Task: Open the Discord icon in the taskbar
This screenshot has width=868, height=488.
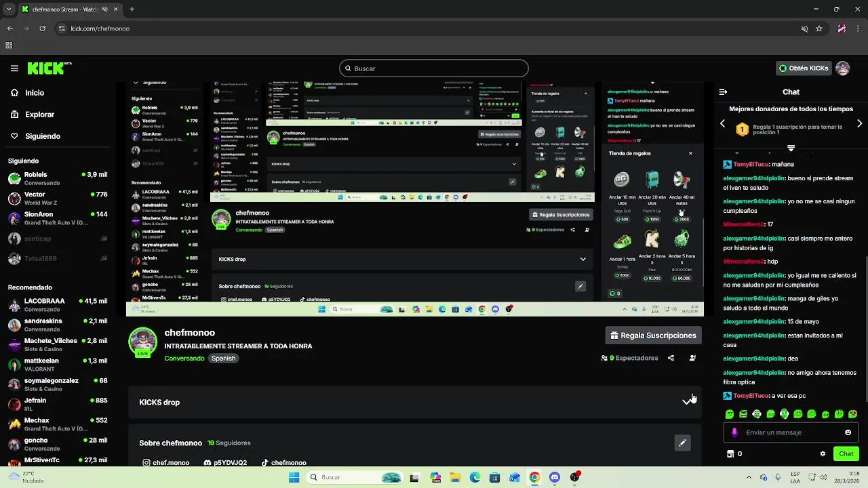Action: (x=555, y=478)
